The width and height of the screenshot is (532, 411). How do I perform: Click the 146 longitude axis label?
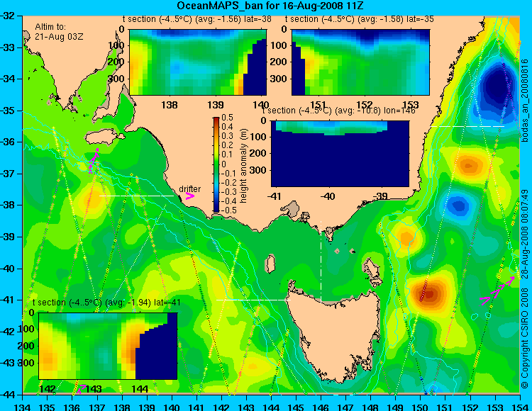click(x=321, y=407)
